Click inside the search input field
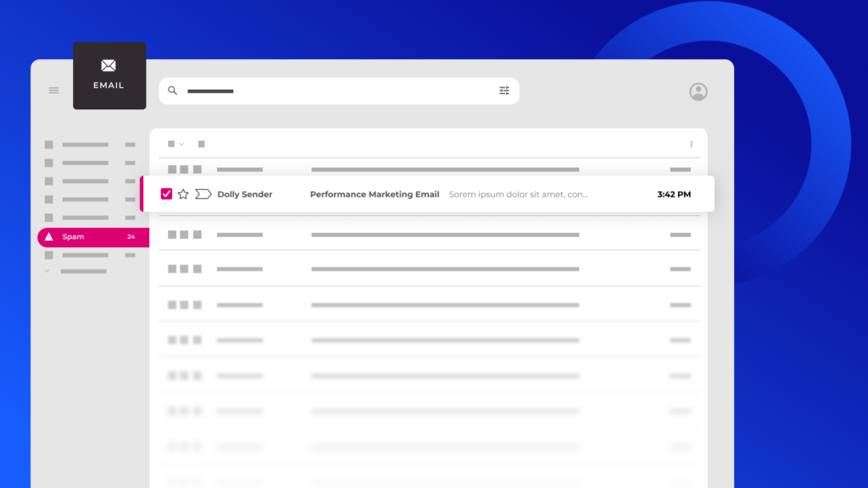 (x=254, y=90)
